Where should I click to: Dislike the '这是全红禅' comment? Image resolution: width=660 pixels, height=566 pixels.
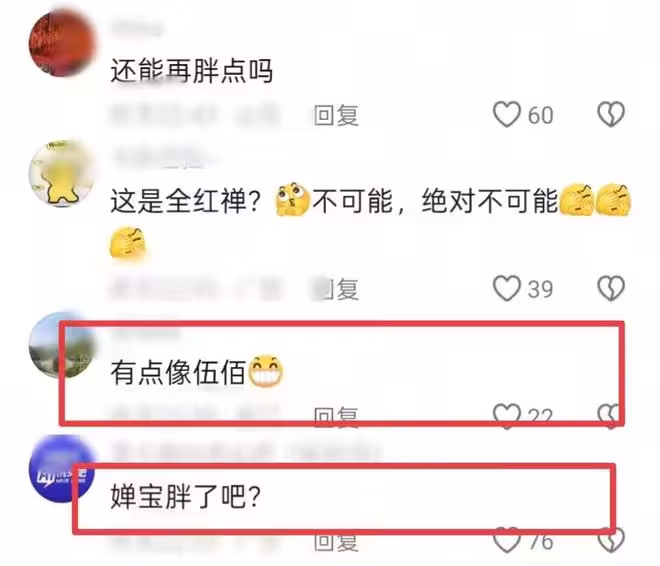click(611, 289)
